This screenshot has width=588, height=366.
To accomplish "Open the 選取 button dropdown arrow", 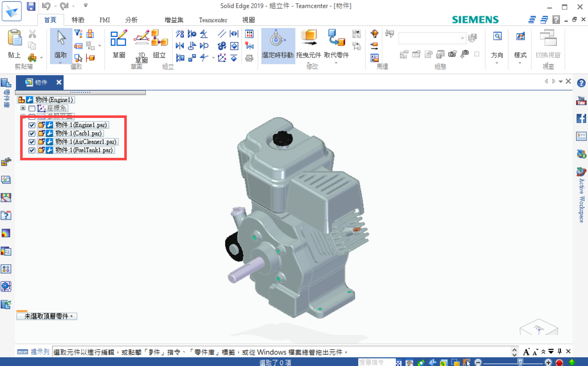I will [x=61, y=63].
